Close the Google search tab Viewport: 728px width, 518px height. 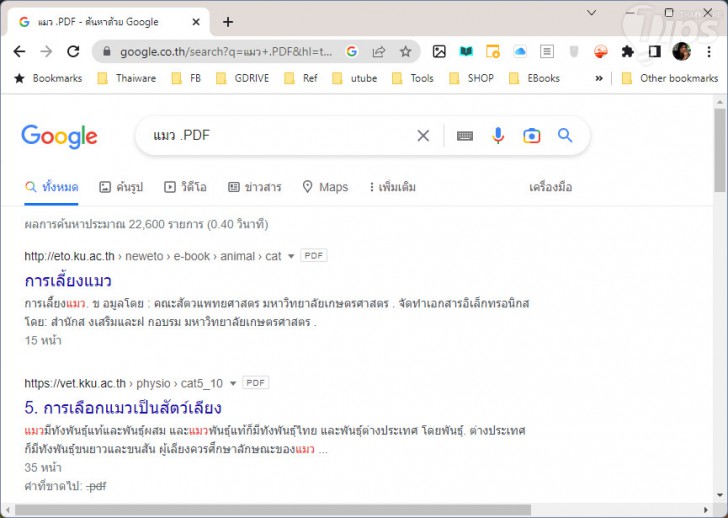click(x=196, y=22)
